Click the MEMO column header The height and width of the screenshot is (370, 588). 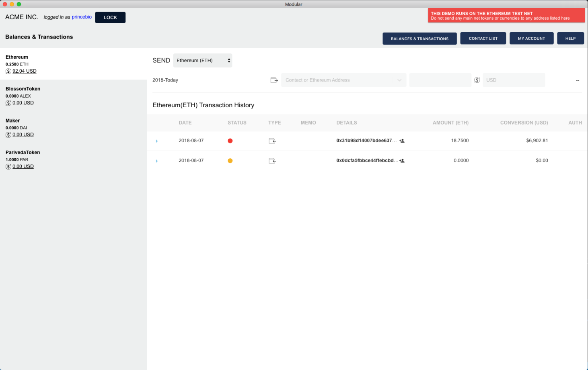point(308,123)
